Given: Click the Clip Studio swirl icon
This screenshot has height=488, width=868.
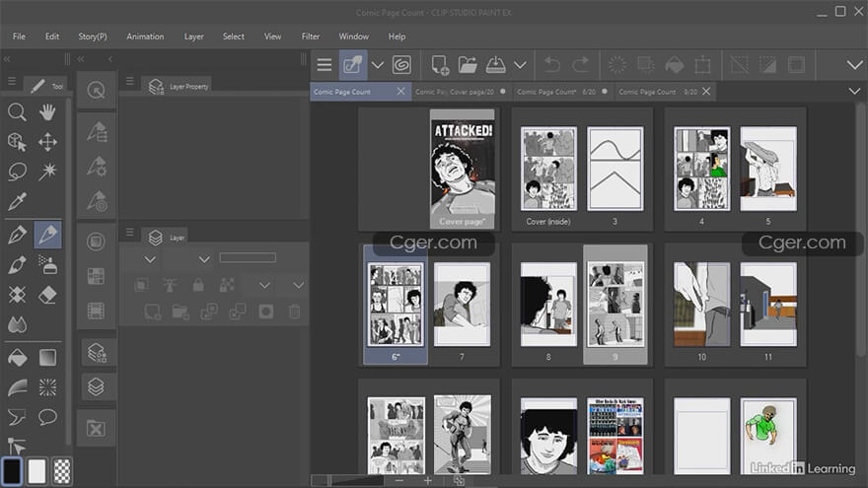Looking at the screenshot, I should (401, 65).
